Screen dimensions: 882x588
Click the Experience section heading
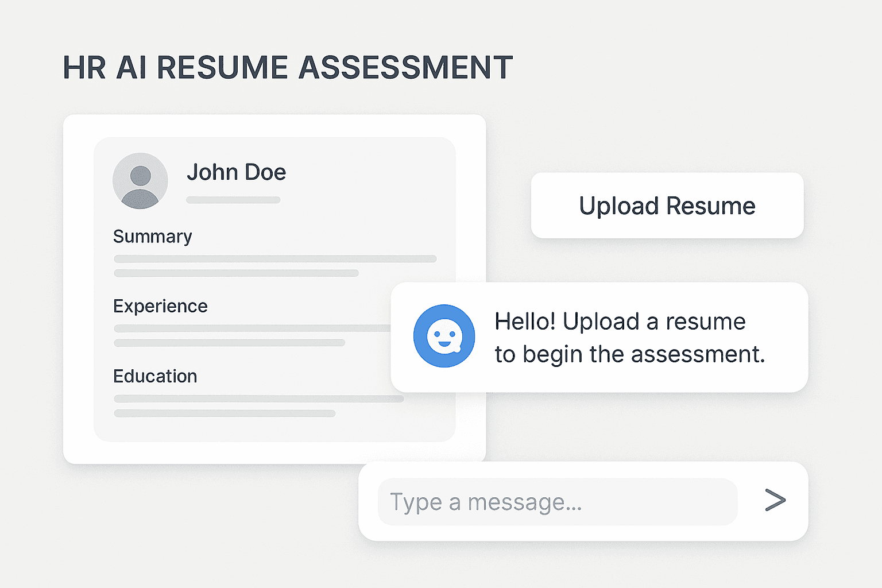pos(160,306)
